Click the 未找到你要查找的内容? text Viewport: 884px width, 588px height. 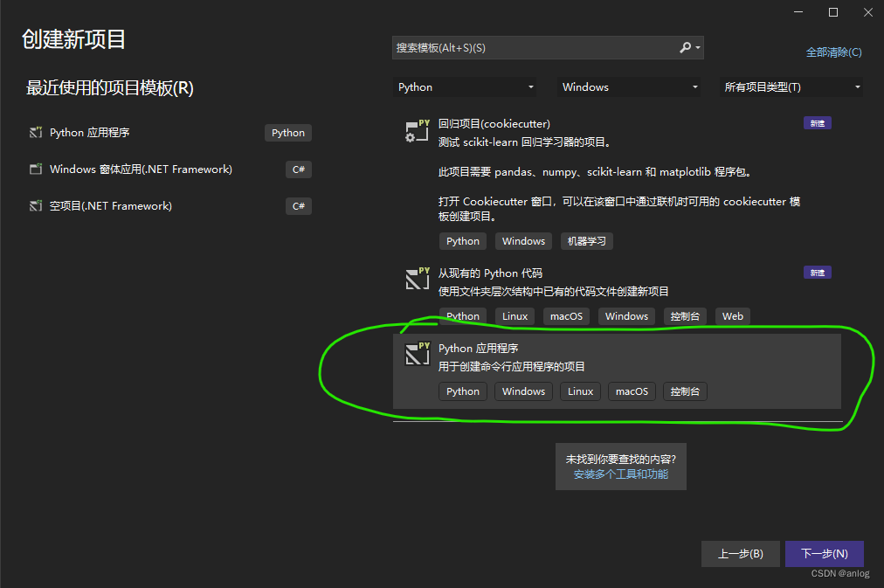[x=621, y=460]
